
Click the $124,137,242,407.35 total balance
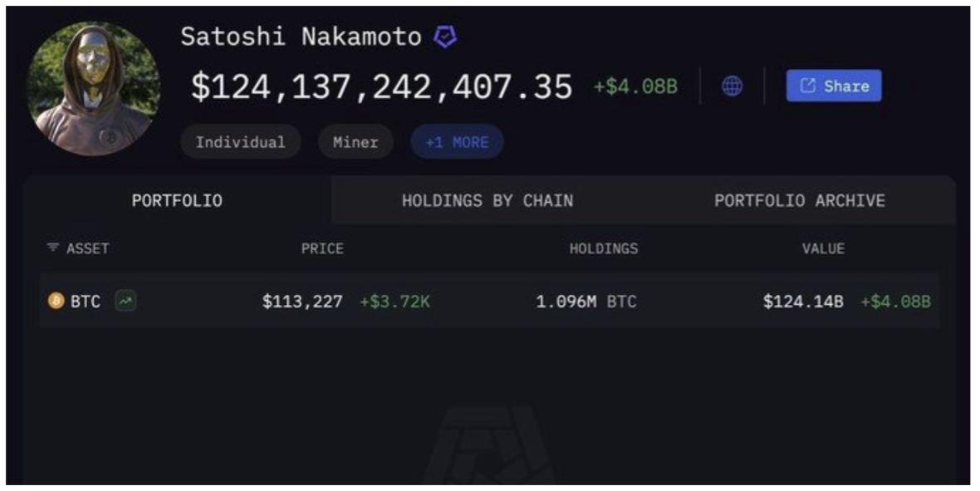pyautogui.click(x=381, y=86)
